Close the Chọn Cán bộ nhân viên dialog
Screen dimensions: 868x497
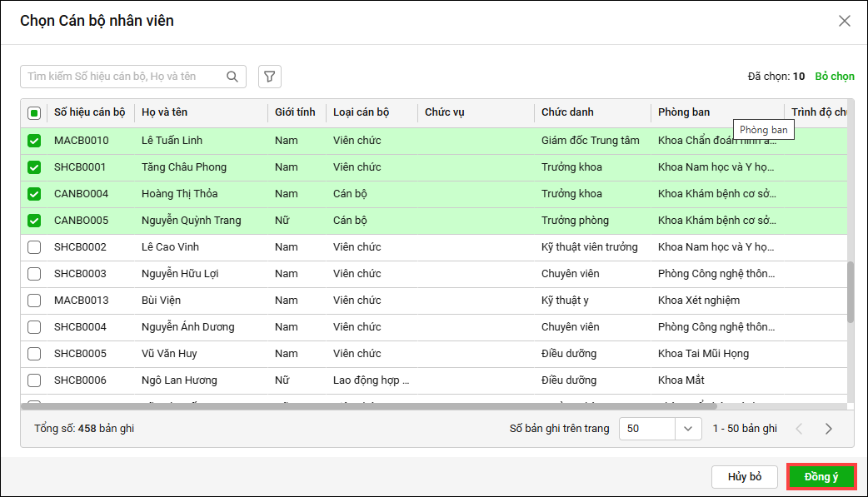point(845,21)
